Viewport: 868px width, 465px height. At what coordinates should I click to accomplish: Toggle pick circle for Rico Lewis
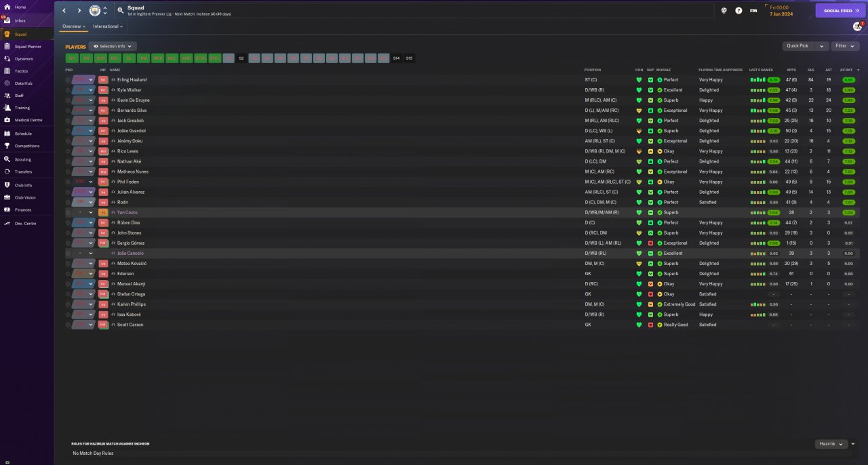pos(68,151)
